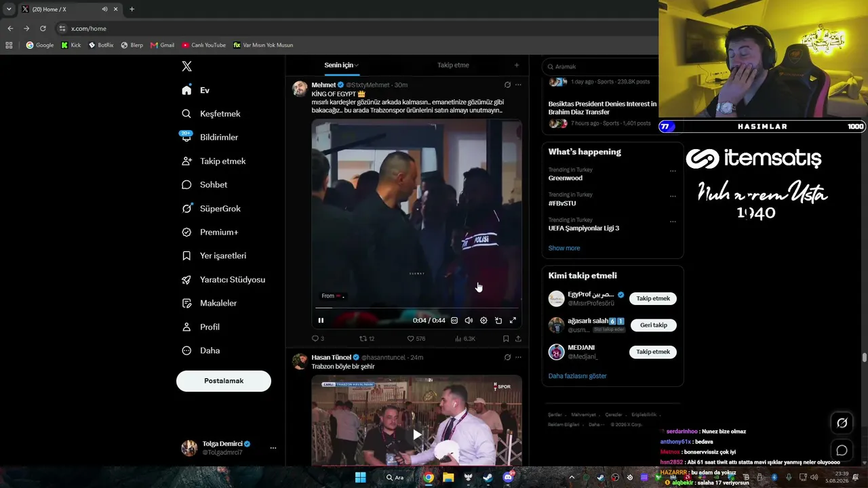Open SüperGrok from the sidebar
868x488 pixels.
pos(211,208)
